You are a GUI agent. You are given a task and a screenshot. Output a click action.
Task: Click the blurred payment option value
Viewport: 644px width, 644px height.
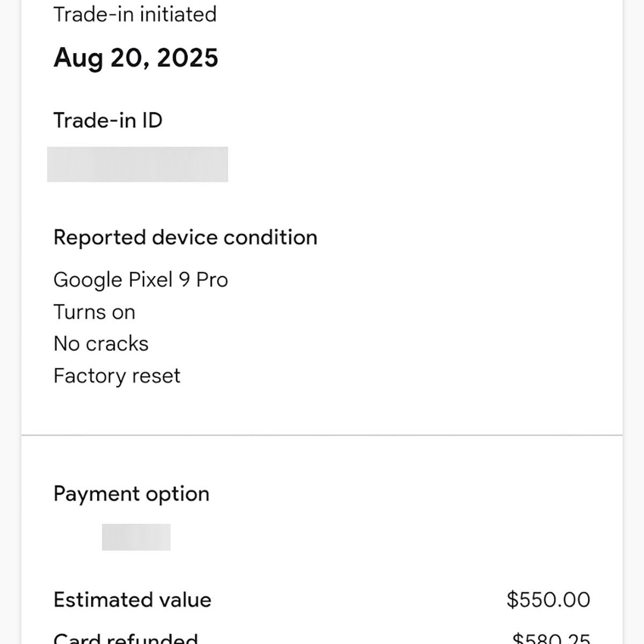(x=136, y=537)
